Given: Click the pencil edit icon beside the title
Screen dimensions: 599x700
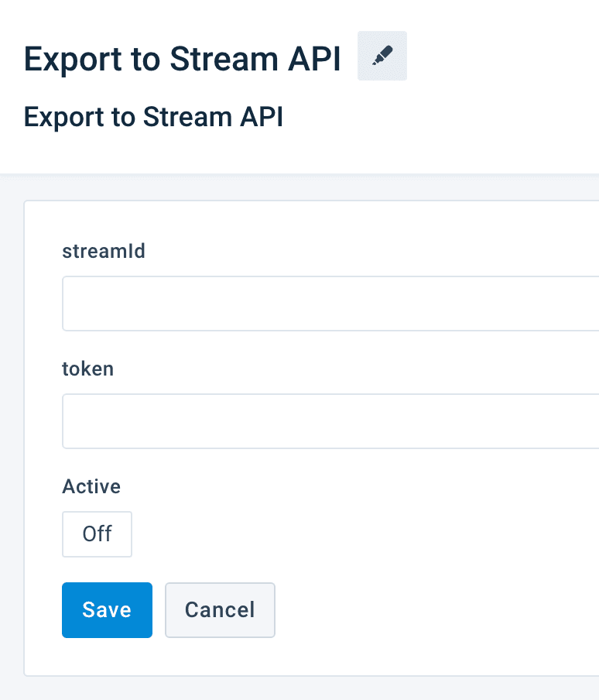Looking at the screenshot, I should [x=382, y=57].
